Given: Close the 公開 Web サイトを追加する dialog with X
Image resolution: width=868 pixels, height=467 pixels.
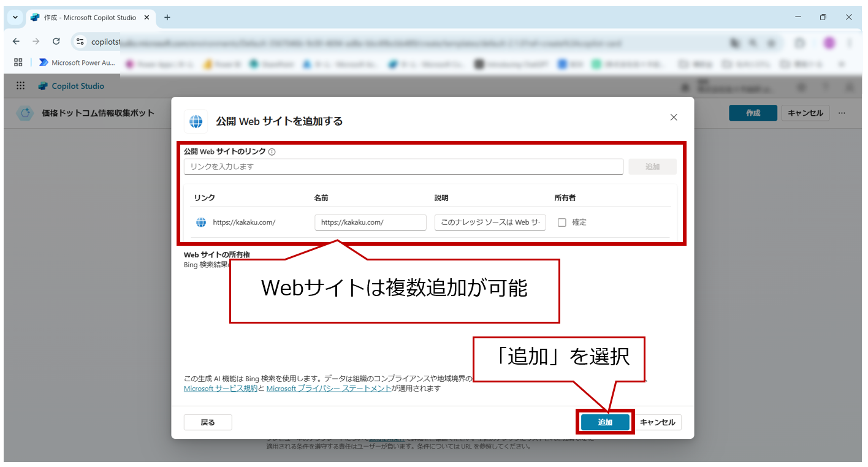Looking at the screenshot, I should [674, 117].
